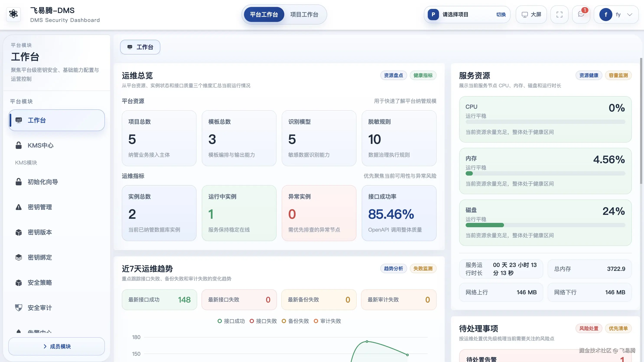Click the 密钥管理 warning triangle icon
The height and width of the screenshot is (362, 644).
pos(18,207)
